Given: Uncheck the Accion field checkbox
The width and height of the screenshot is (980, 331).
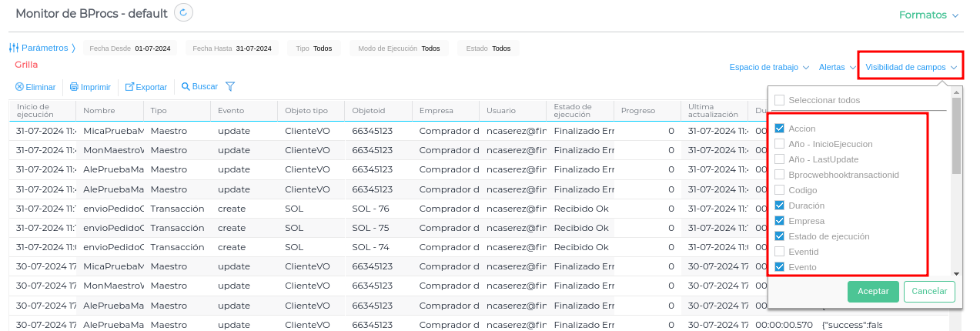Looking at the screenshot, I should click(x=780, y=129).
